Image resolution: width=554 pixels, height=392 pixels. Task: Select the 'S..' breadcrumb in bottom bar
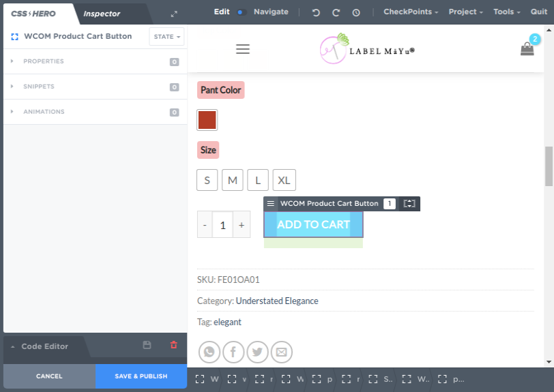coord(381,379)
